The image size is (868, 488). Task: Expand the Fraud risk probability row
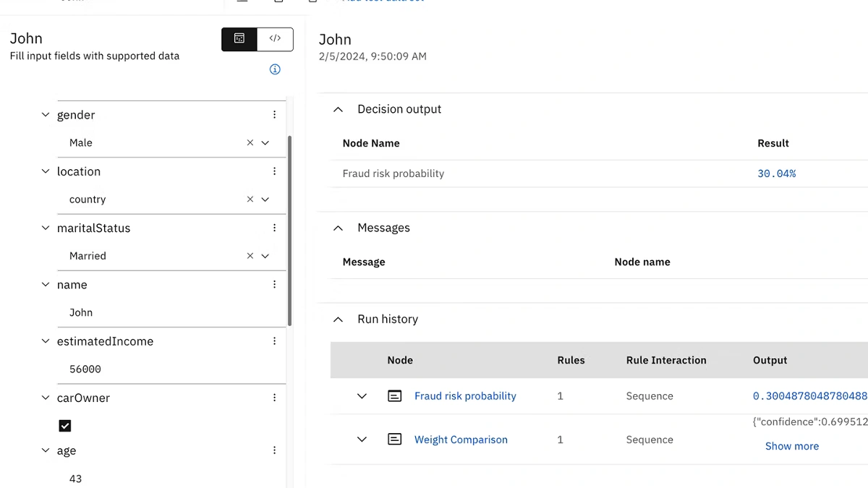point(362,396)
